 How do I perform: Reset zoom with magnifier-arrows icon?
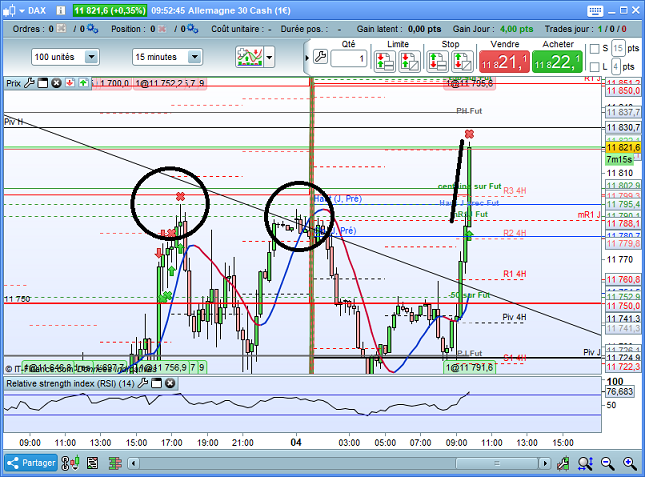(585, 463)
